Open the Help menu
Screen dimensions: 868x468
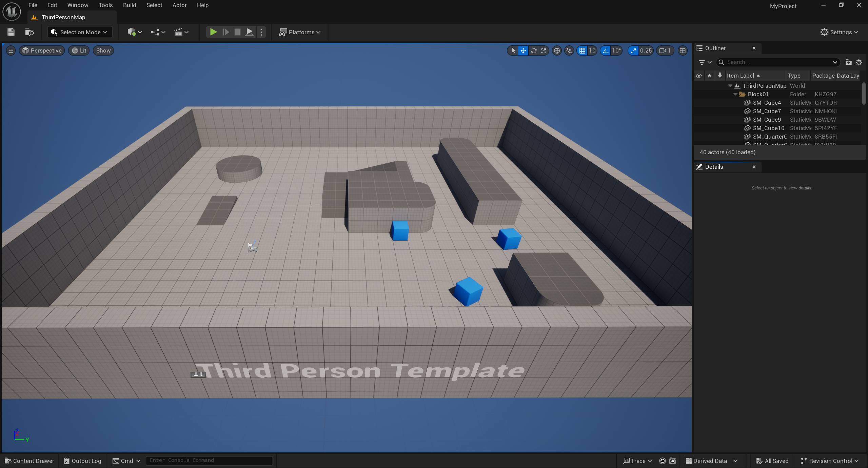click(203, 5)
